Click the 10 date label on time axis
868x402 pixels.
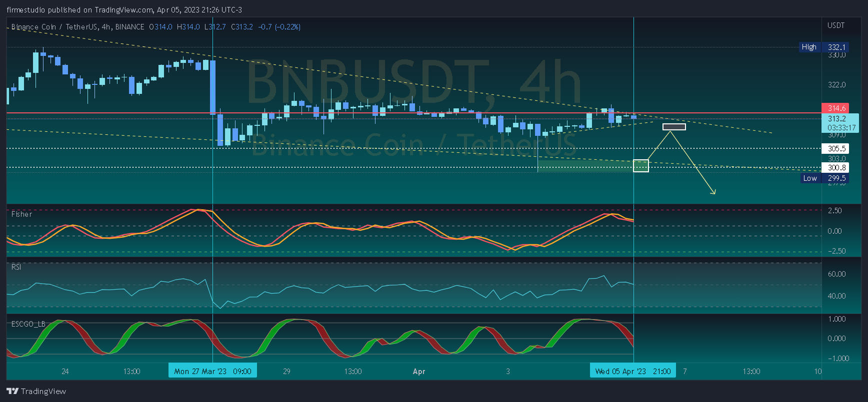[x=817, y=371]
